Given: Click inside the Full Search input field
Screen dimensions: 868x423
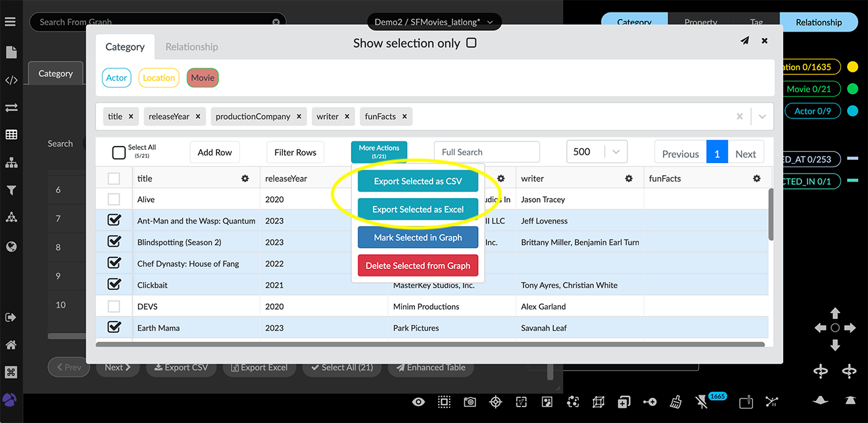Looking at the screenshot, I should click(x=487, y=151).
